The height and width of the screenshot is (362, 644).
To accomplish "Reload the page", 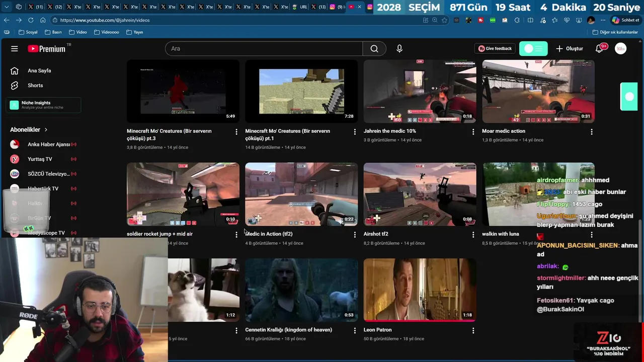I will point(31,20).
